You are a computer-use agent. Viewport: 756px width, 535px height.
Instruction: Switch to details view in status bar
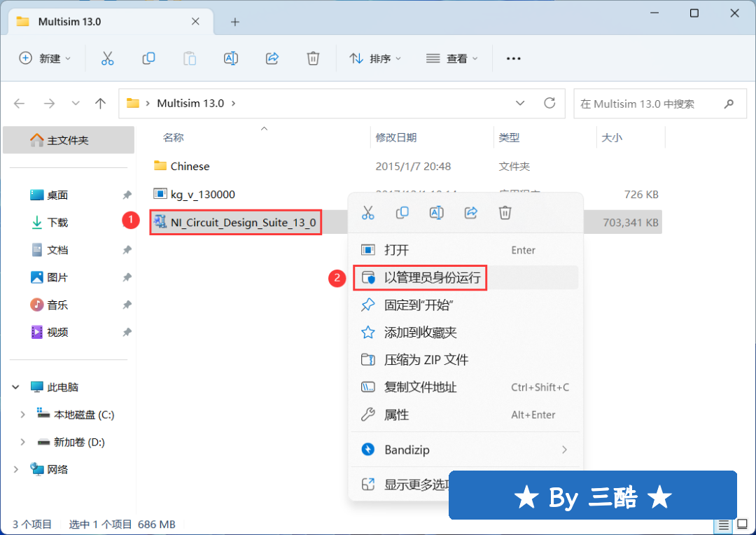coord(724,524)
